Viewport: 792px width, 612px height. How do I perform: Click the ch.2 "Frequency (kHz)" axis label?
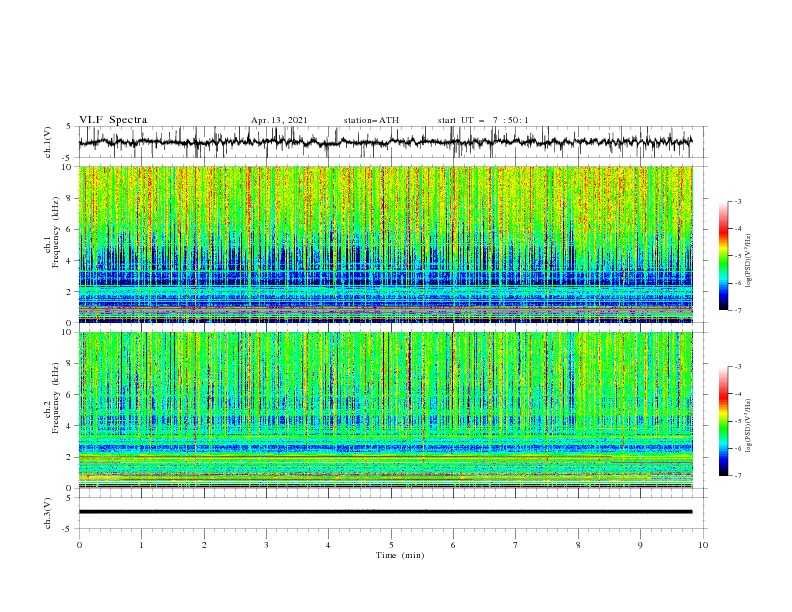click(x=56, y=398)
